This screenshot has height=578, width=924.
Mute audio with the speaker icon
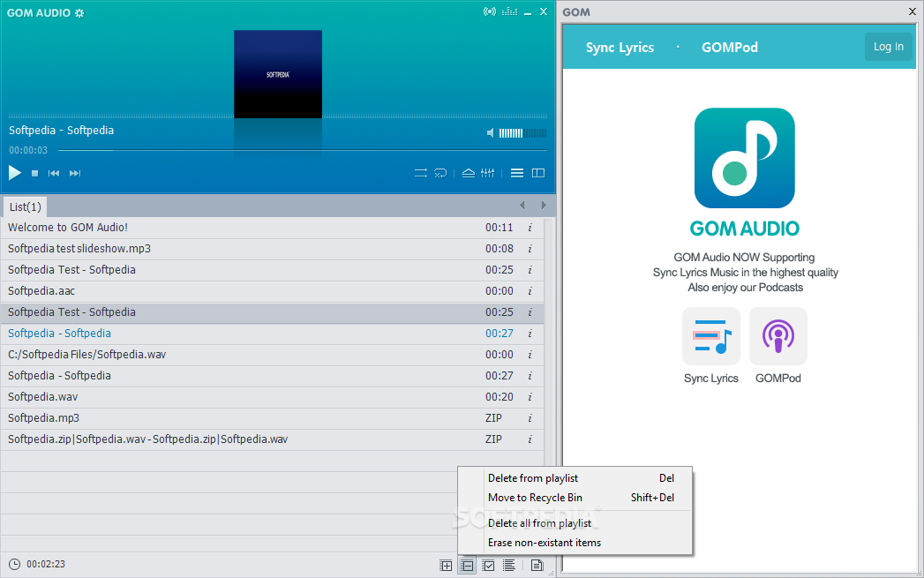pyautogui.click(x=491, y=133)
